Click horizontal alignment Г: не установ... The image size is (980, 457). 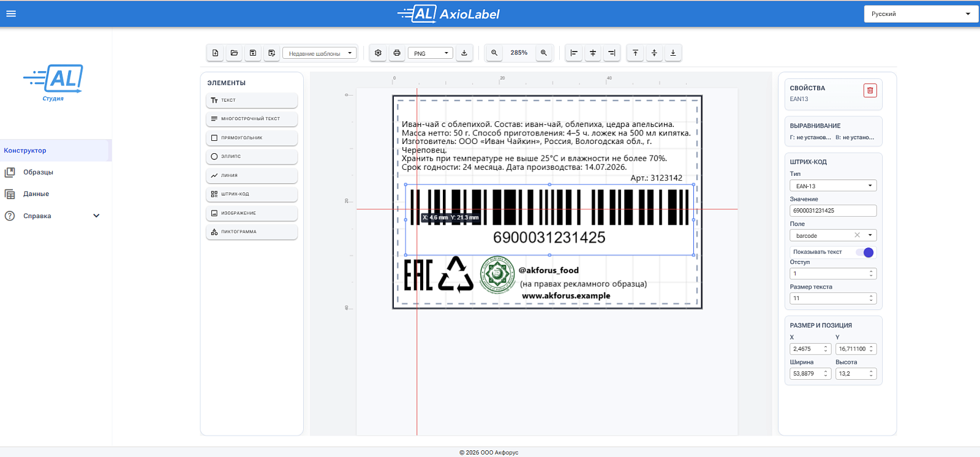click(x=810, y=137)
